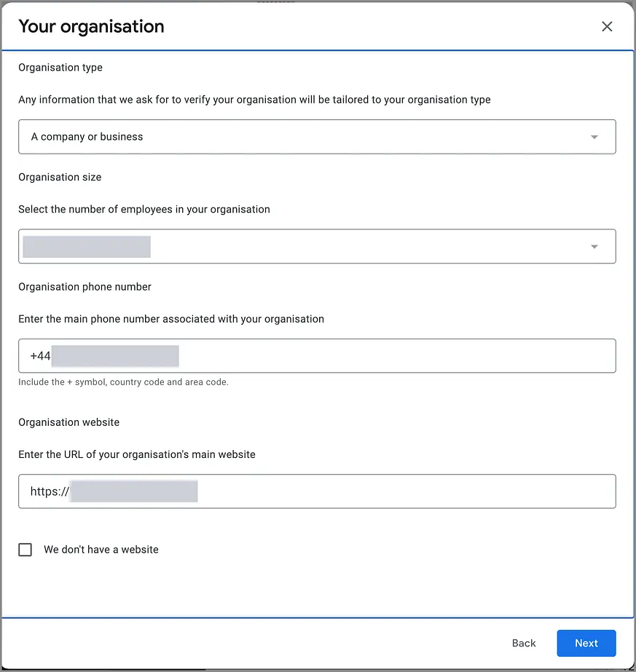Screen dimensions: 636x672
Task: Click the Organisation type dropdown arrow
Action: (x=594, y=137)
